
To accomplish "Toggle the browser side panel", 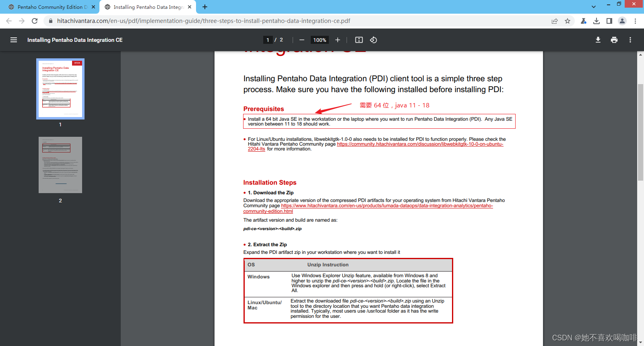I will [x=609, y=21].
